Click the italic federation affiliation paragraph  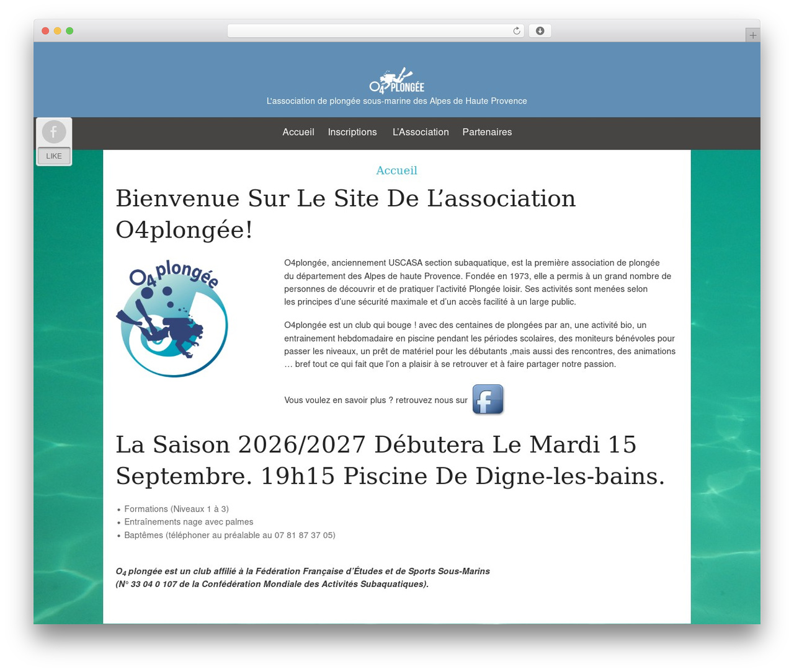point(303,578)
